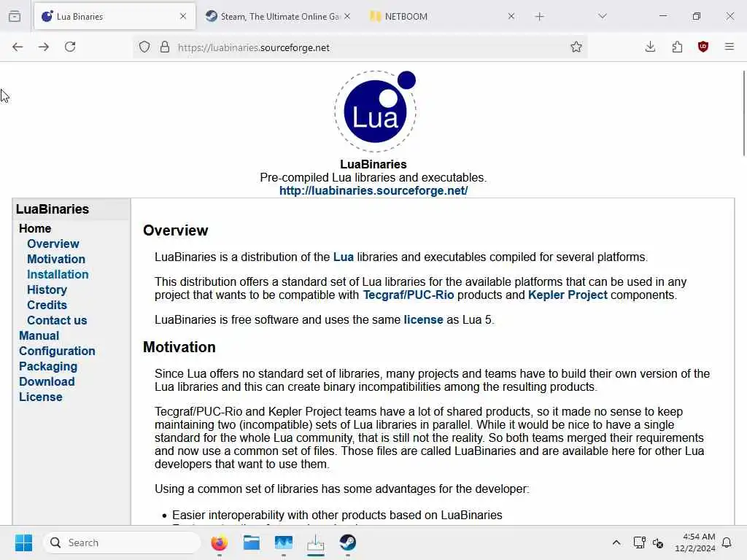Switch to the Steam tab

(x=279, y=16)
